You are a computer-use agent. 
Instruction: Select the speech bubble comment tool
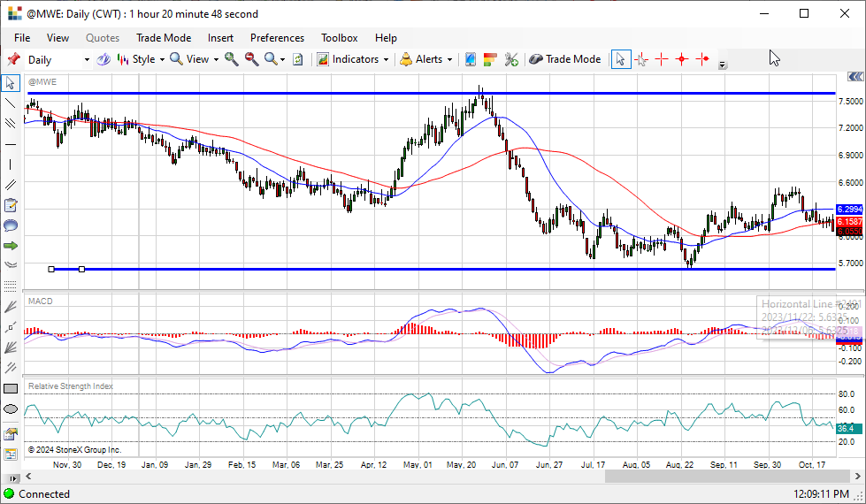pyautogui.click(x=10, y=225)
